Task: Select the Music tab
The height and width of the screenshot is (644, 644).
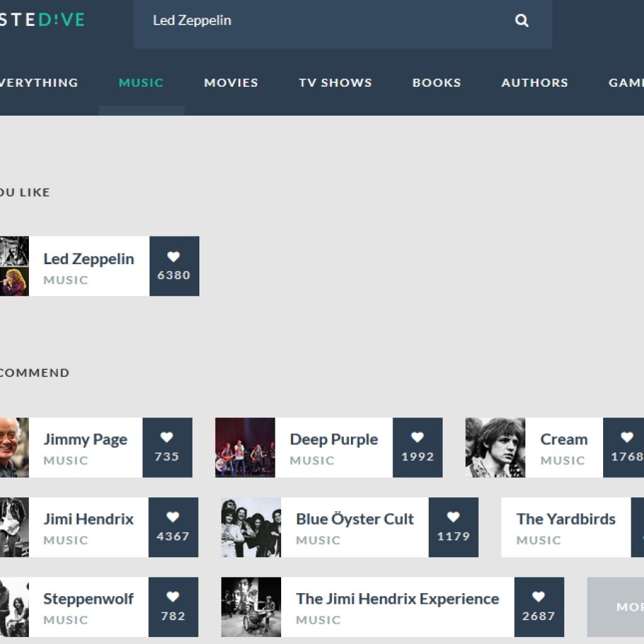Action: pyautogui.click(x=141, y=82)
